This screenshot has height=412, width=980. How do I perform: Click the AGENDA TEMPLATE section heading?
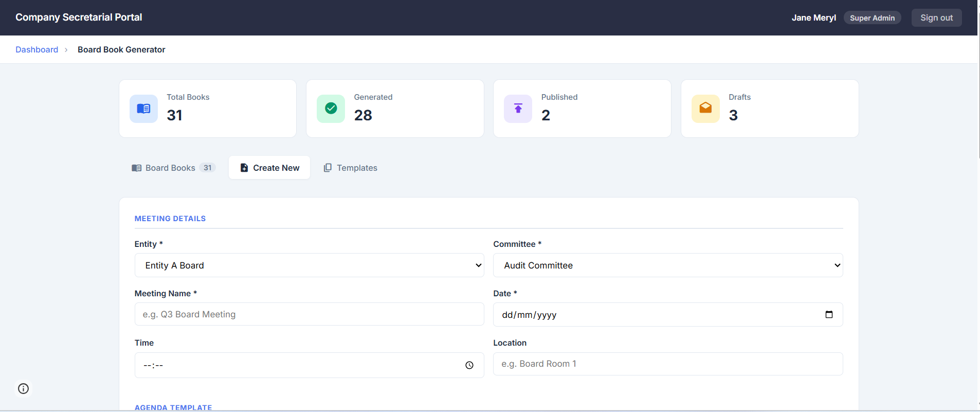click(x=173, y=407)
